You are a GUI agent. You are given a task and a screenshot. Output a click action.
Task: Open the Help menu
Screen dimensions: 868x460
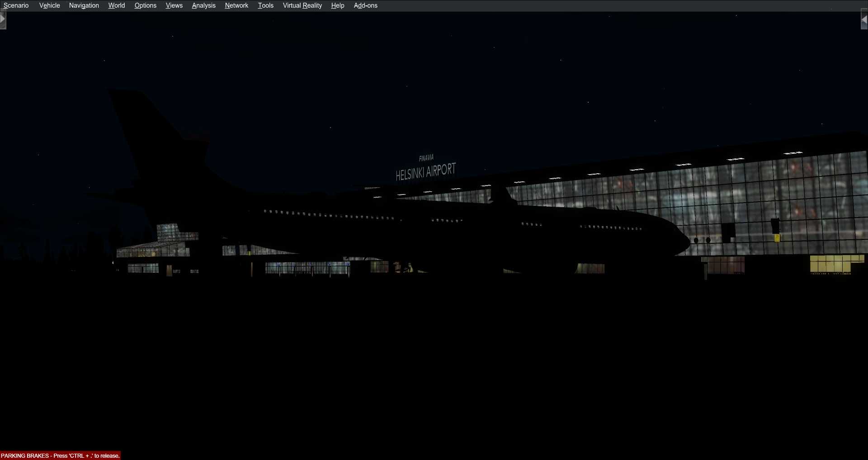coord(337,5)
